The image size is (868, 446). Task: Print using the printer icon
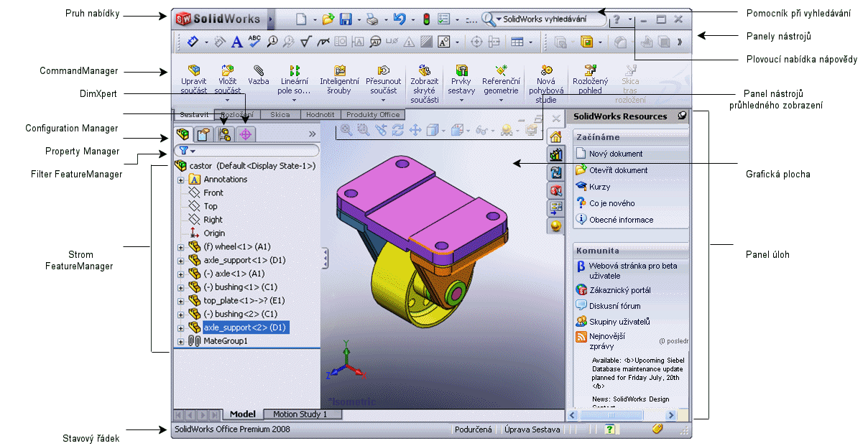coord(371,19)
